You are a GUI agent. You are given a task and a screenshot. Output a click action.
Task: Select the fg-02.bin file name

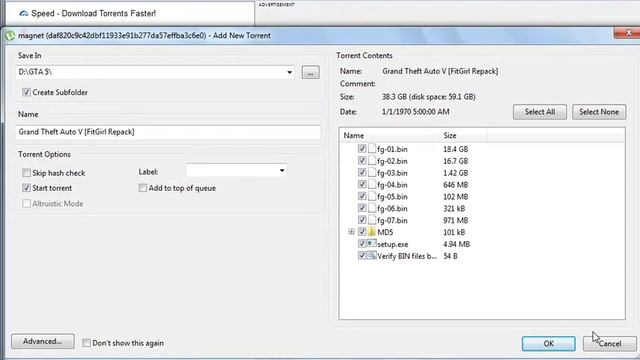click(x=392, y=161)
